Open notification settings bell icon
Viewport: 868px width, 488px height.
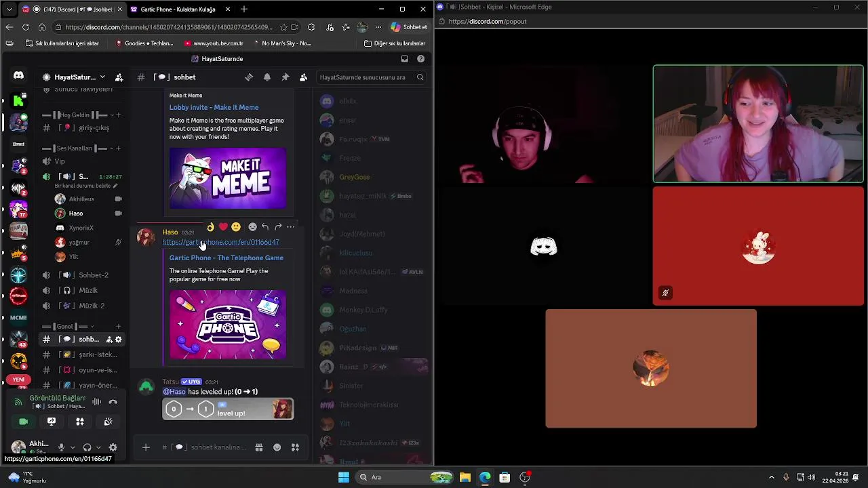(267, 77)
